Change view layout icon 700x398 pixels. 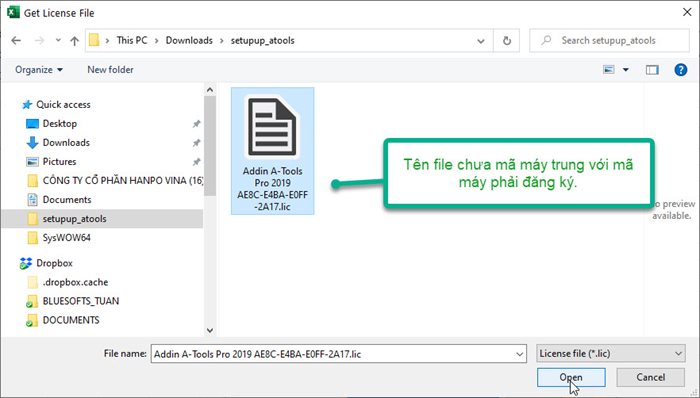(x=609, y=70)
